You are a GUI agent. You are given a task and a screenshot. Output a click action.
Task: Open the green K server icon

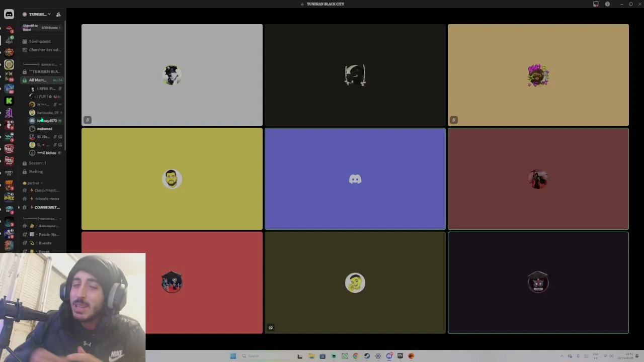coord(9,101)
